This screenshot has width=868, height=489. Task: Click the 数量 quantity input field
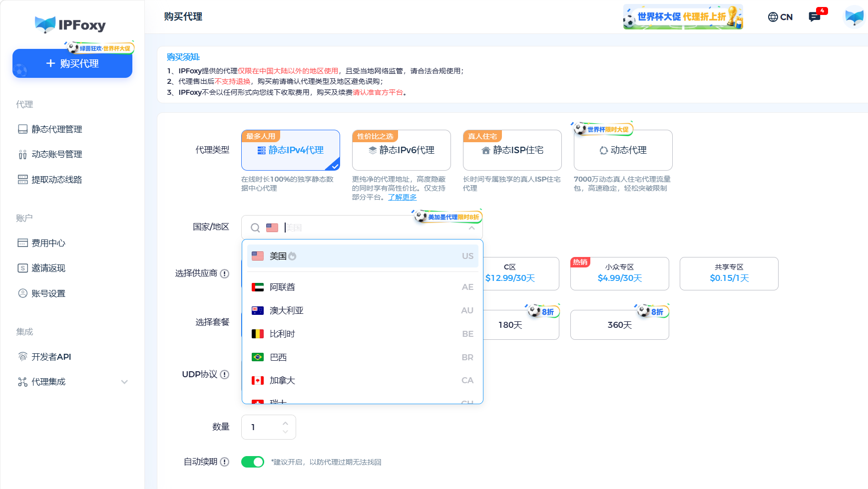269,427
